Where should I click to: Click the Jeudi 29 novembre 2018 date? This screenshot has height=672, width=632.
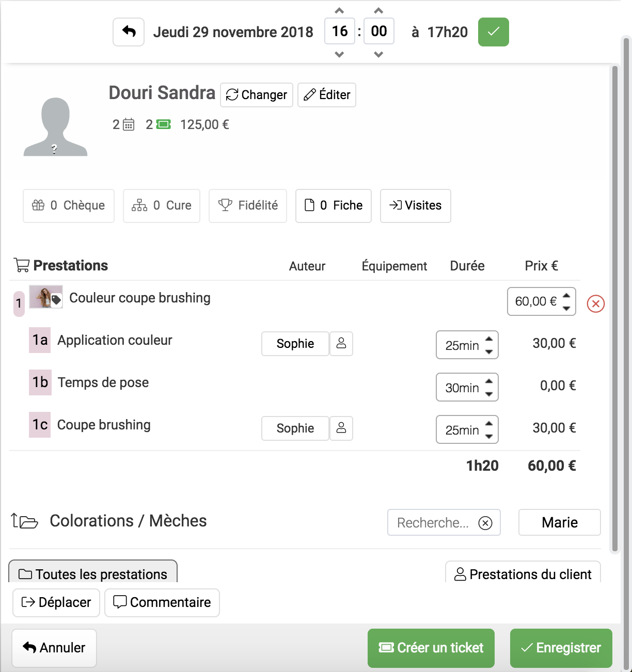pyautogui.click(x=233, y=32)
